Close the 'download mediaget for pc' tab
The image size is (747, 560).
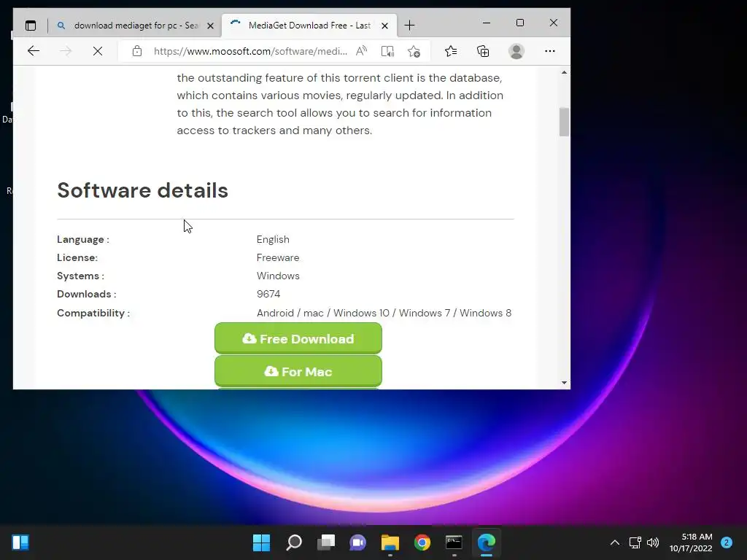[210, 26]
